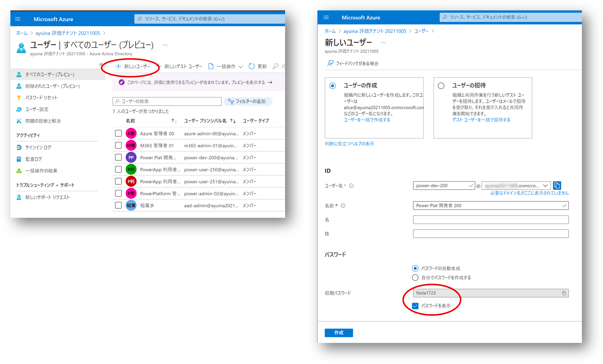This screenshot has width=603, height=364.
Task: Click the ellipsis next to 新しいユーザー title
Action: [x=383, y=43]
